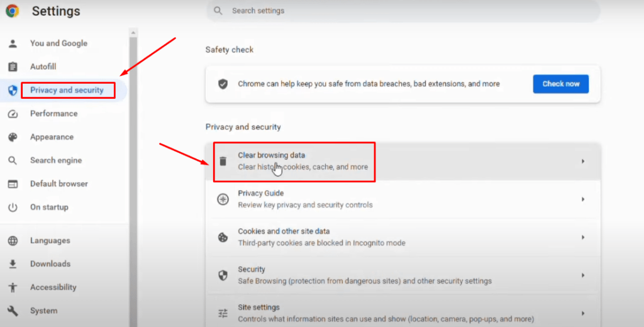Click the System wrench icon
This screenshot has height=327, width=644.
(13, 311)
